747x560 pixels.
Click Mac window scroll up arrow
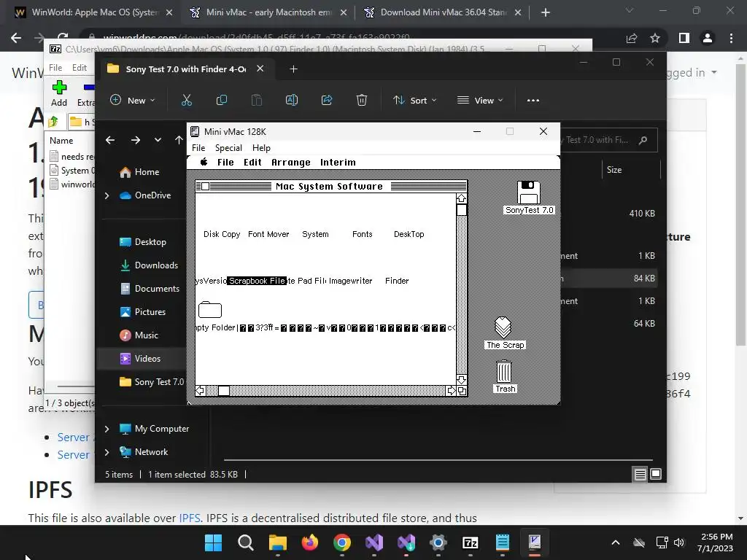coord(462,198)
